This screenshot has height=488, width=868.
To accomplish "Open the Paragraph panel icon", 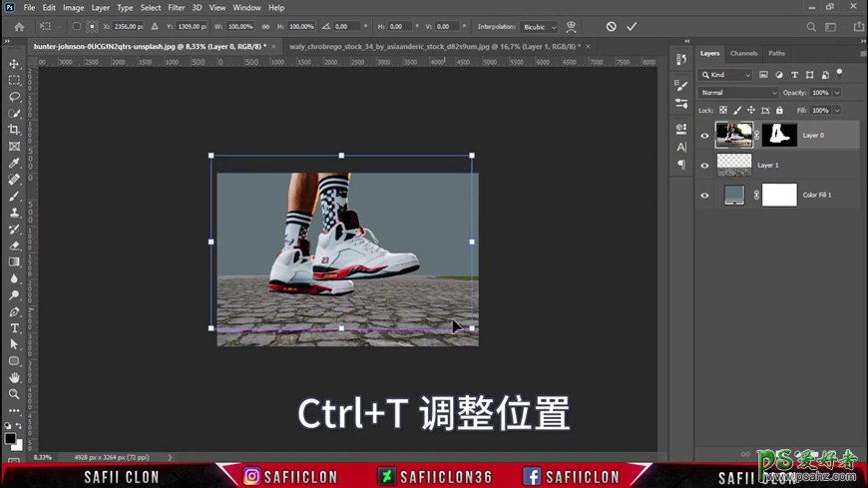I will click(x=681, y=165).
